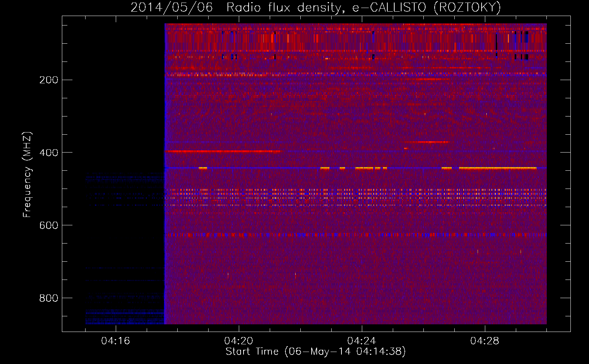Image resolution: width=589 pixels, height=364 pixels.
Task: Click the 04:24 time tick label
Action: [362, 341]
